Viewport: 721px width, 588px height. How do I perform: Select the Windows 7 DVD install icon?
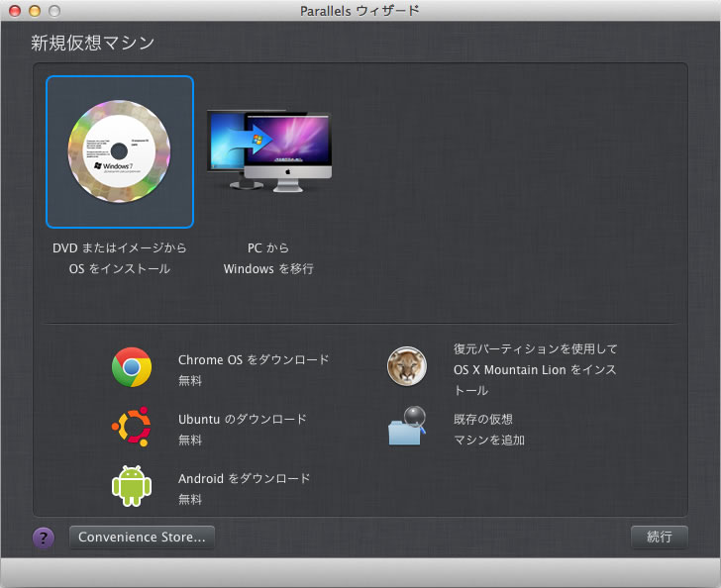[x=120, y=151]
